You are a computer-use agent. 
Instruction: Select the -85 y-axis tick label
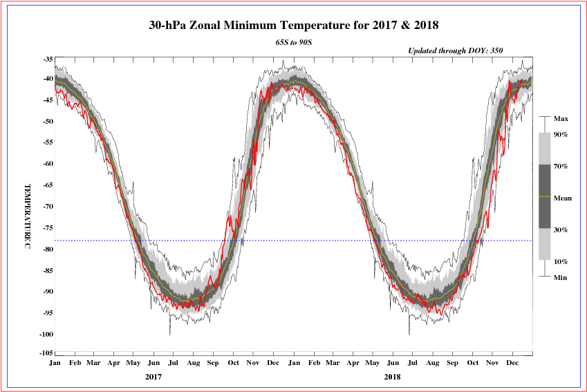tap(48, 270)
